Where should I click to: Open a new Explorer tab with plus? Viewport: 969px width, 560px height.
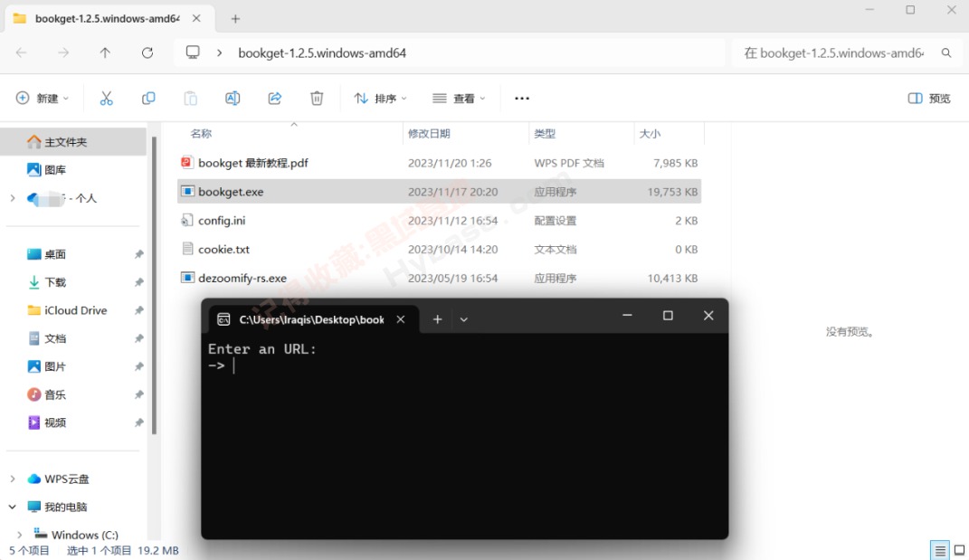click(235, 18)
